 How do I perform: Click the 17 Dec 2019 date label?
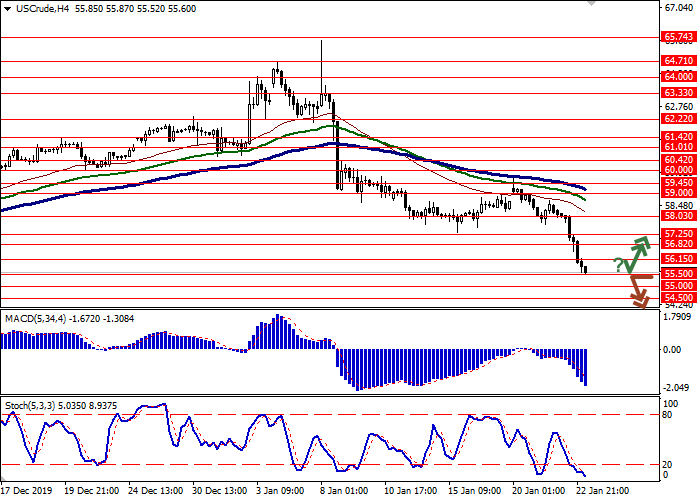28,491
